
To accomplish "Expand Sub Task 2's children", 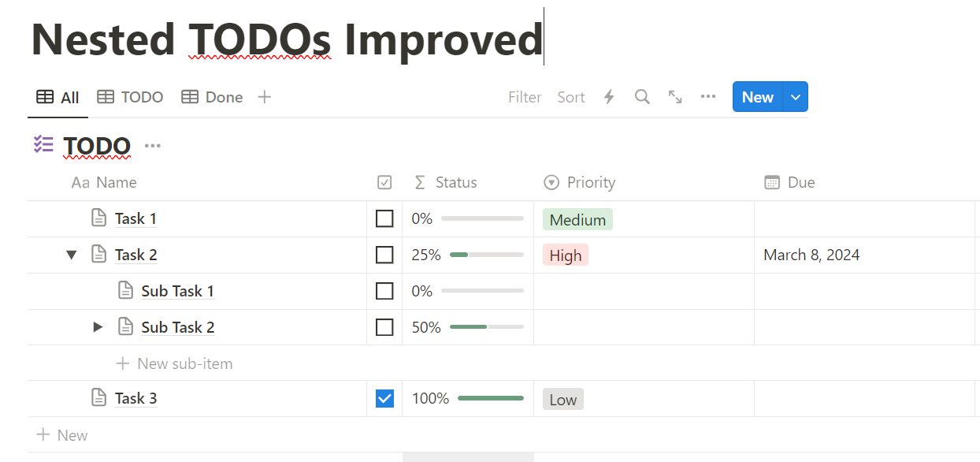I will point(97,326).
